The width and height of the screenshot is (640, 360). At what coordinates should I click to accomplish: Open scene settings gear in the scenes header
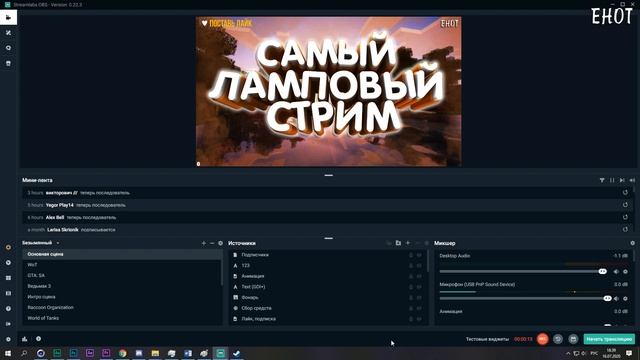point(220,243)
